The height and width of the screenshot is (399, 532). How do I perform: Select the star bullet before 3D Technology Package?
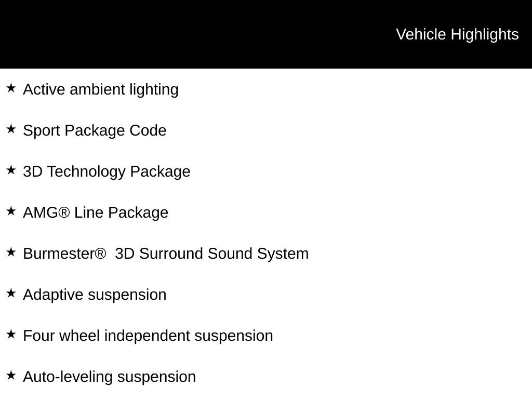point(11,170)
